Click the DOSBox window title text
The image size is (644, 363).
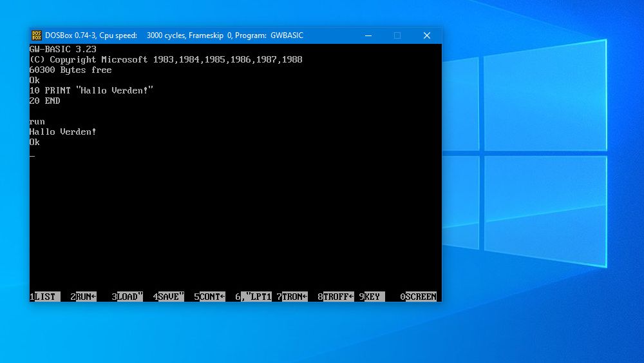[174, 35]
